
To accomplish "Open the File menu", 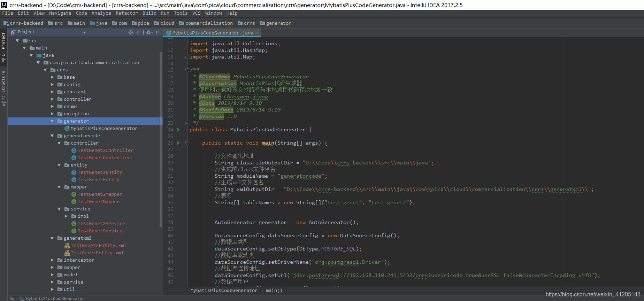I will point(8,13).
